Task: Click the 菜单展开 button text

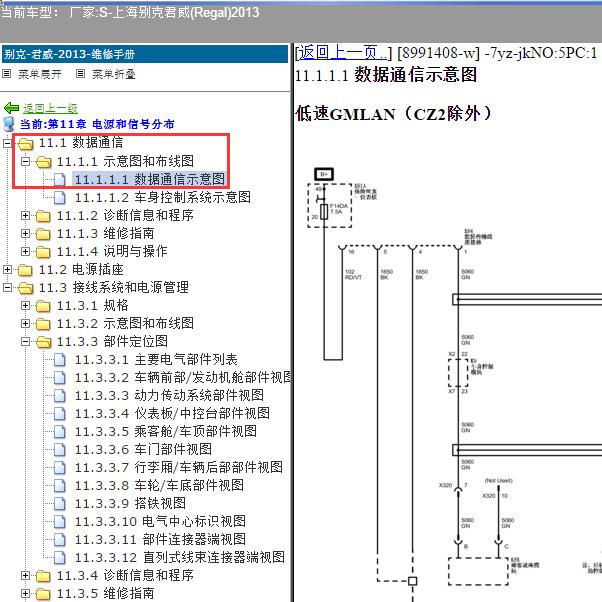Action: (x=40, y=74)
